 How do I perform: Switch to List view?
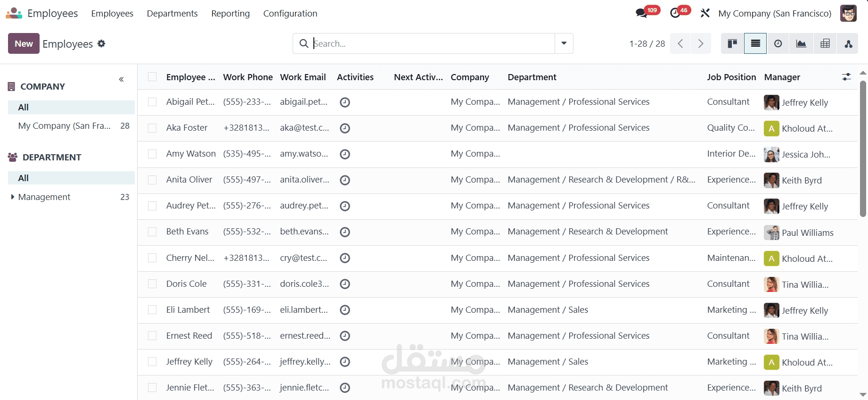[x=755, y=43]
